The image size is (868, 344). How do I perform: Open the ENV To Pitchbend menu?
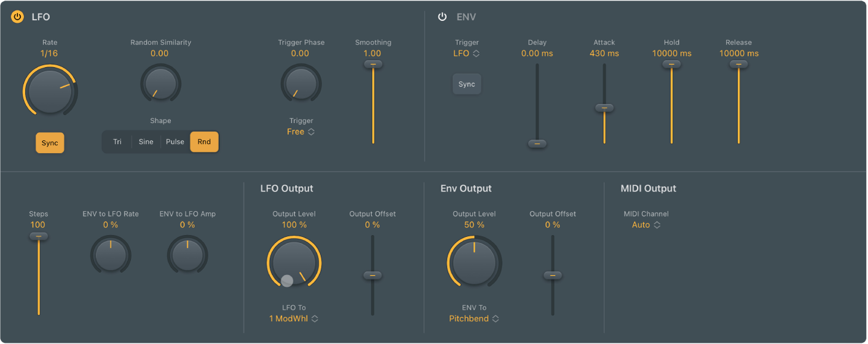click(474, 319)
